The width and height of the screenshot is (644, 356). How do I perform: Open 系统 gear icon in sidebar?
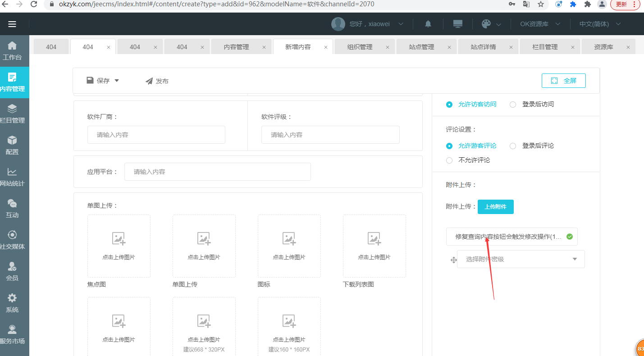[x=12, y=302]
